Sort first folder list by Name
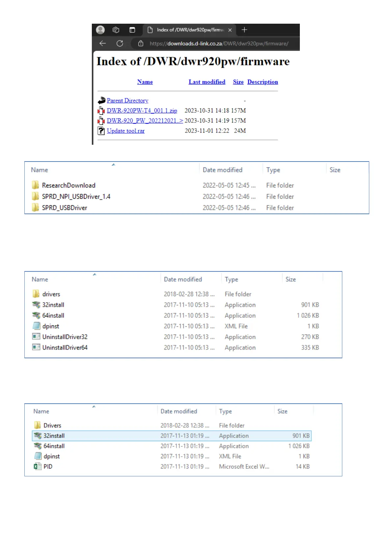The width and height of the screenshot is (392, 554). click(39, 170)
